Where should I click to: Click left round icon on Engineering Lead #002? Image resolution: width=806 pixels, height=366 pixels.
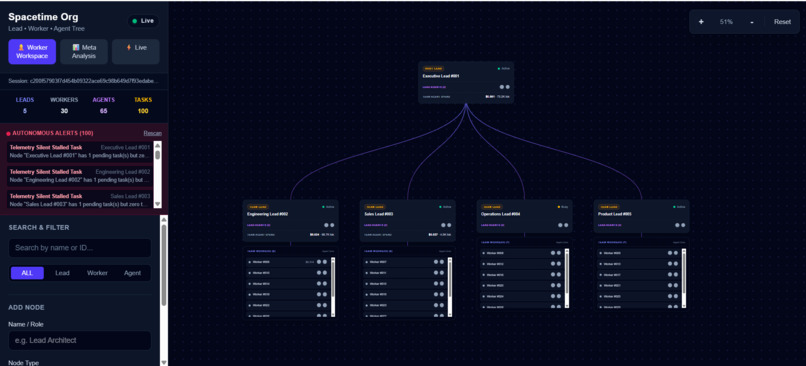326,225
